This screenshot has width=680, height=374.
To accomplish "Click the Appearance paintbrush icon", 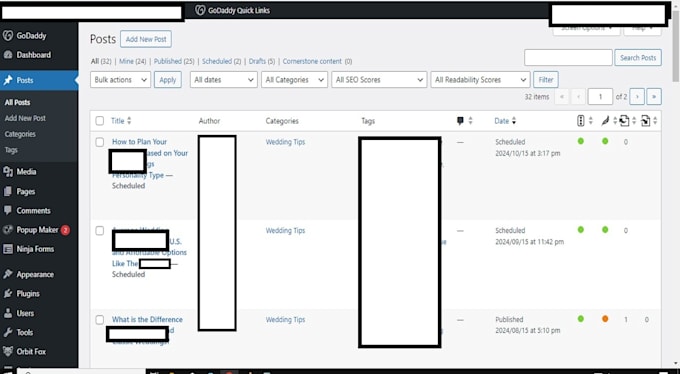I will (8, 274).
